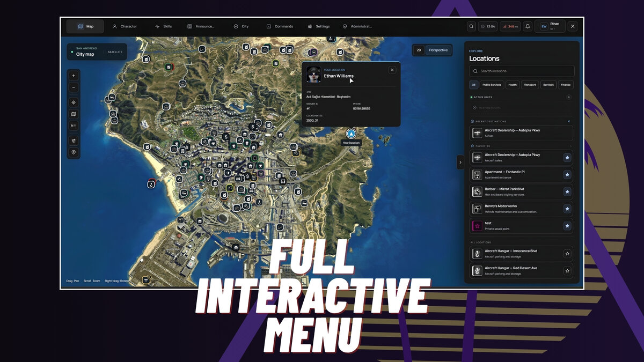Image resolution: width=644 pixels, height=362 pixels.
Task: Open the Announcements tab
Action: click(201, 26)
